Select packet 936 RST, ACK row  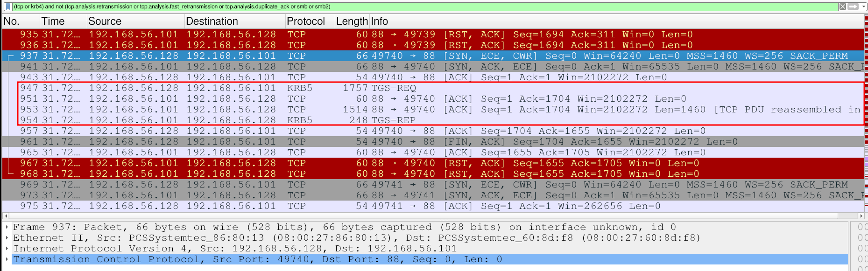pyautogui.click(x=433, y=45)
